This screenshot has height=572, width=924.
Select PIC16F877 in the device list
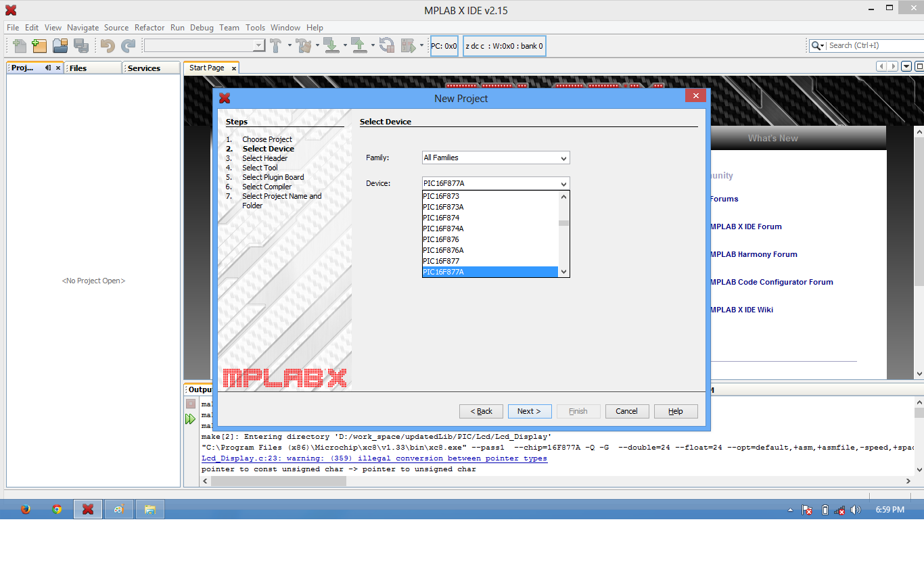coord(490,261)
